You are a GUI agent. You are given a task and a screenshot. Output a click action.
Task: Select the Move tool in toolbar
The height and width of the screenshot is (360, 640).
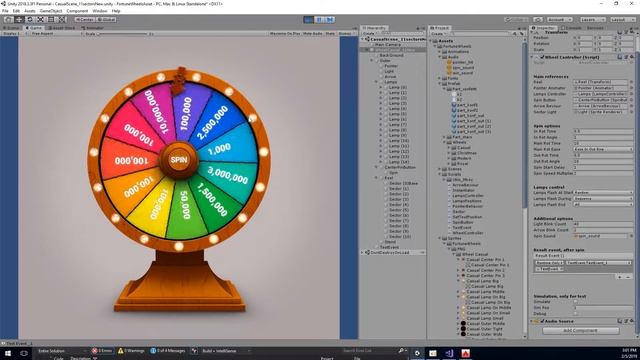[x=19, y=19]
